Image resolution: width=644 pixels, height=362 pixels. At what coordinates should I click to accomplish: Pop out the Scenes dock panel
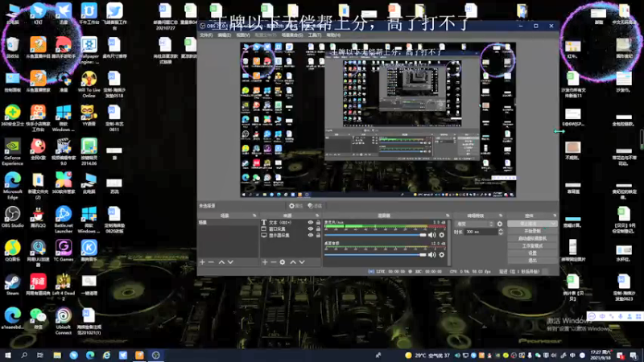coord(254,216)
